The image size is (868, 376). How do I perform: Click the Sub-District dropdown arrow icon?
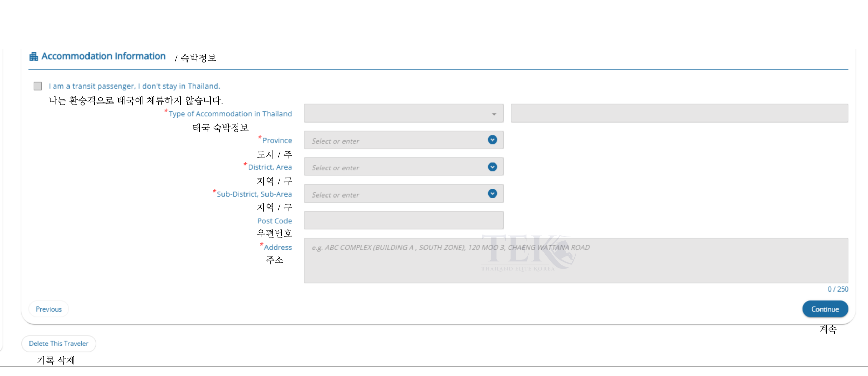492,193
